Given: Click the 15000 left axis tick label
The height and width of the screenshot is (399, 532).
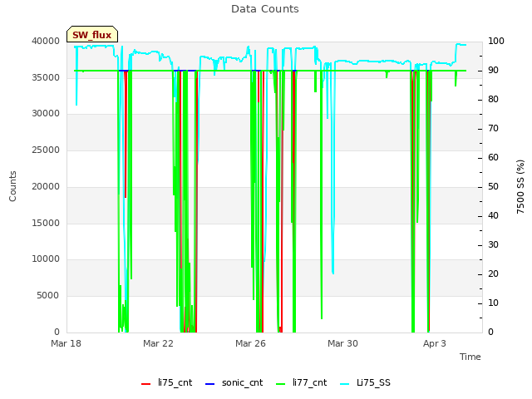Looking at the screenshot, I should pyautogui.click(x=46, y=223).
